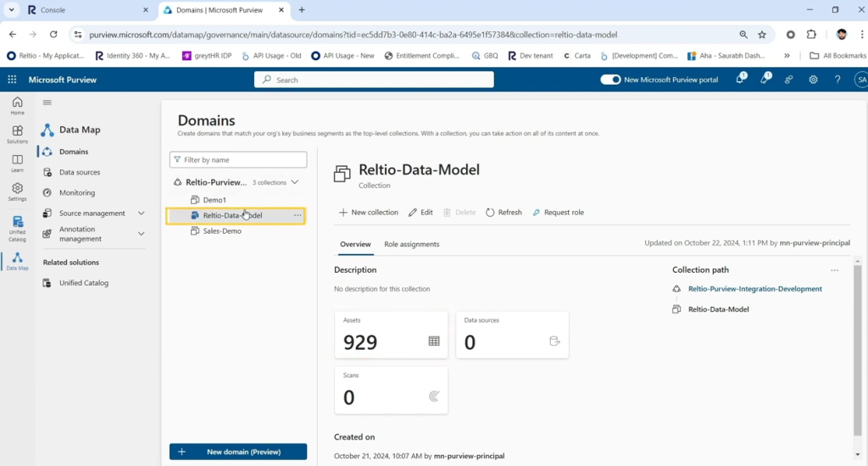The height and width of the screenshot is (466, 868).
Task: Open Solutions in left rail
Action: pyautogui.click(x=17, y=134)
